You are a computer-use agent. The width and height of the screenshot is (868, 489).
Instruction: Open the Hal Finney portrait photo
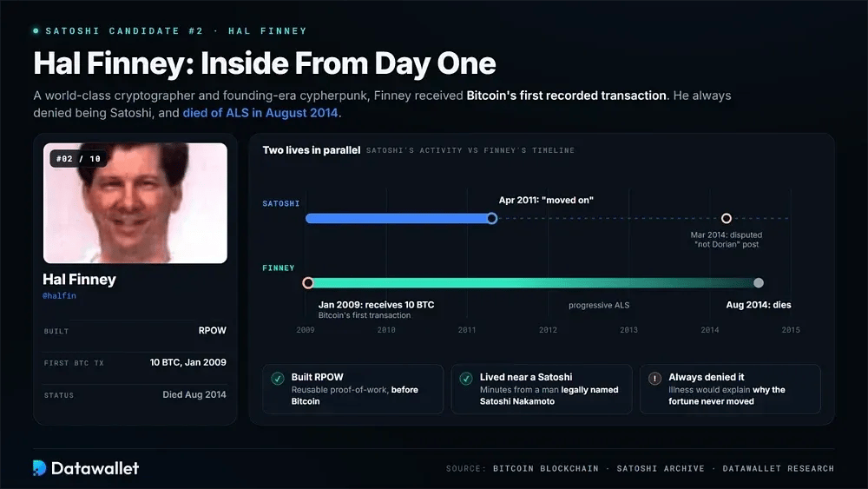[x=135, y=202]
